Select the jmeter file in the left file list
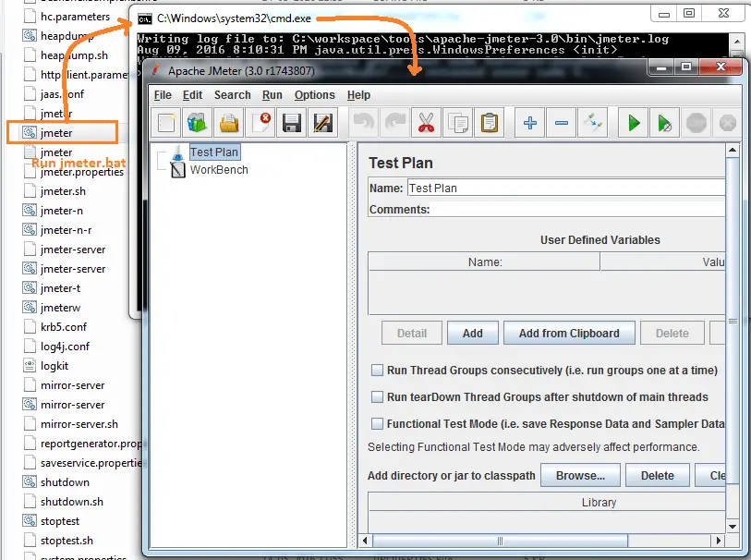Screen dimensions: 751x560 coord(57,132)
